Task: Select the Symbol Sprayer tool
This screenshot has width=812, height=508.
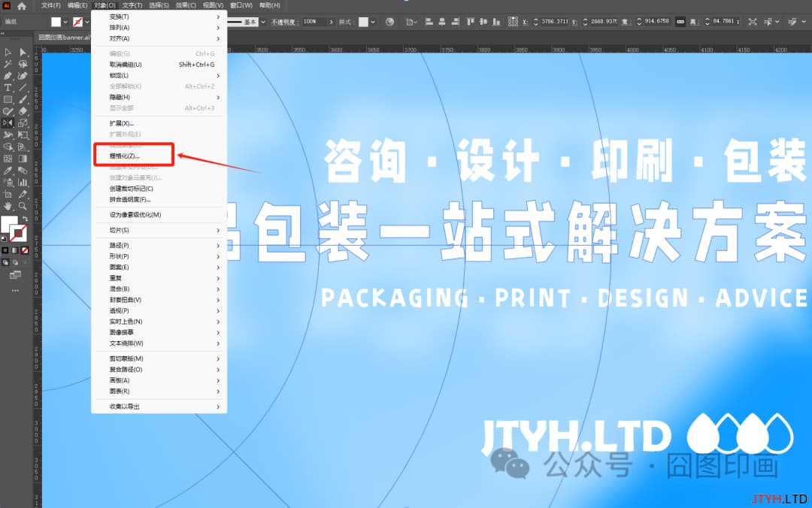Action: coord(8,183)
